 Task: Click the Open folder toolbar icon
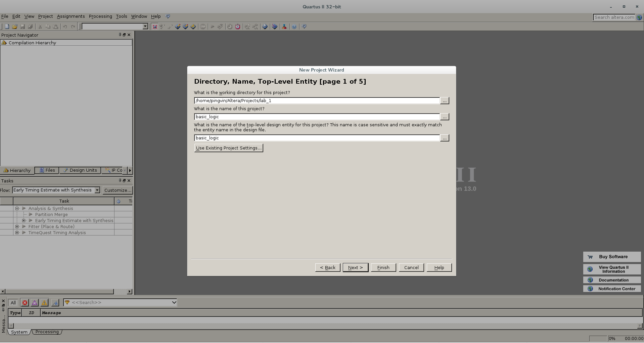click(15, 27)
